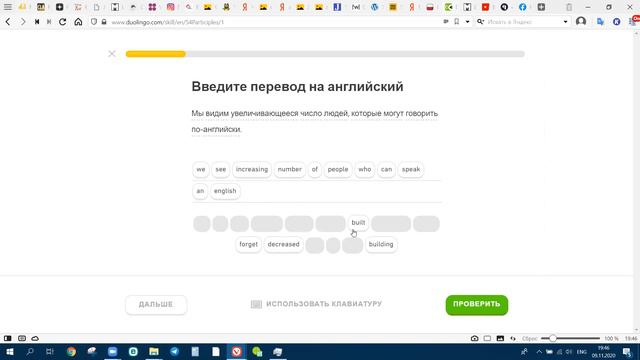
Task: Click the fast forward navigation button
Action: click(x=49, y=22)
